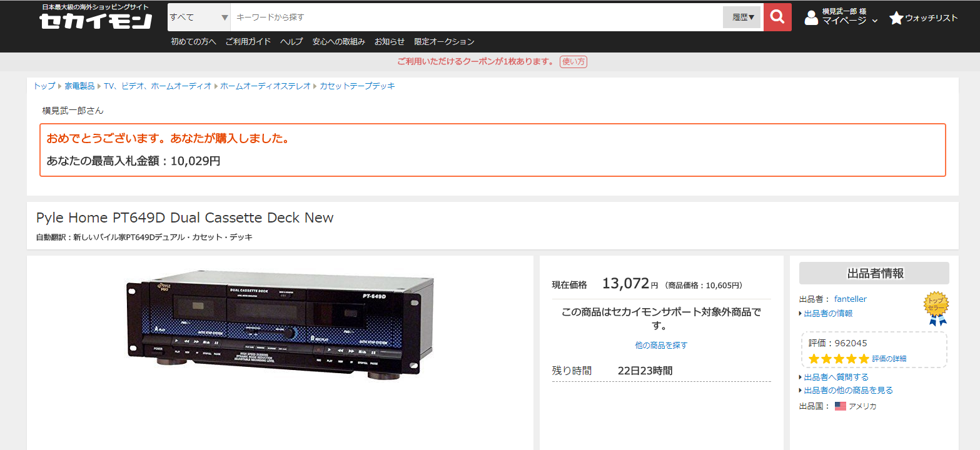This screenshot has width=980, height=450.
Task: Click the Sekaimon site logo
Action: [x=96, y=17]
